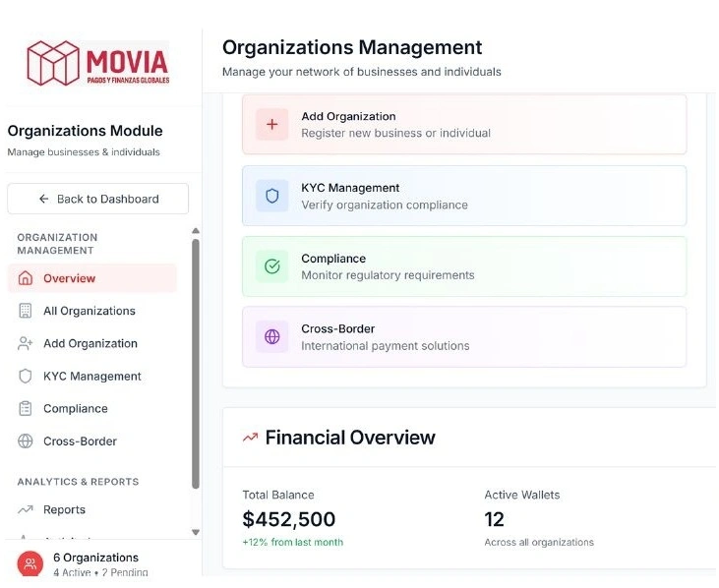Navigate to Cross-Border in sidebar
Screen dimensions: 719x588
pyautogui.click(x=80, y=441)
